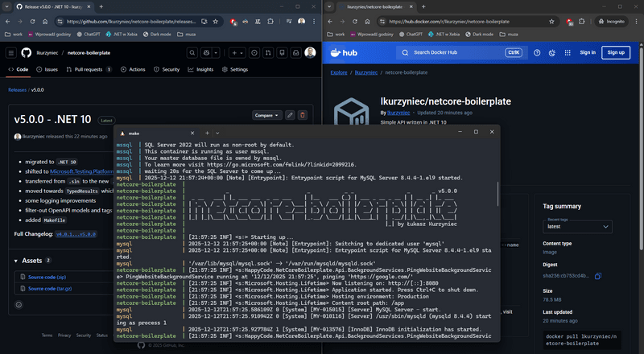Open the Actions tab

[133, 69]
